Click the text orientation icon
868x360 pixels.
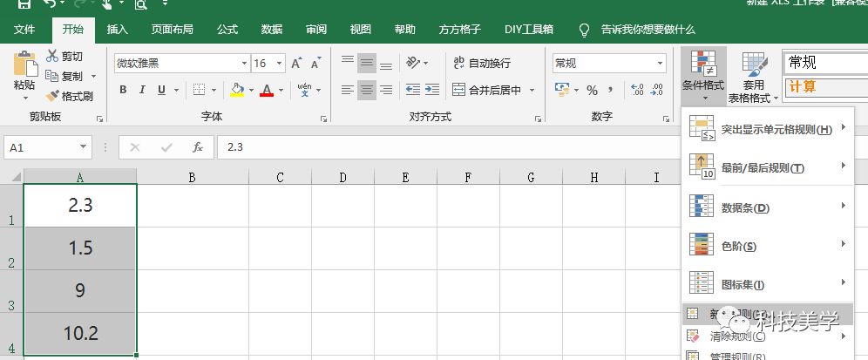pos(413,63)
